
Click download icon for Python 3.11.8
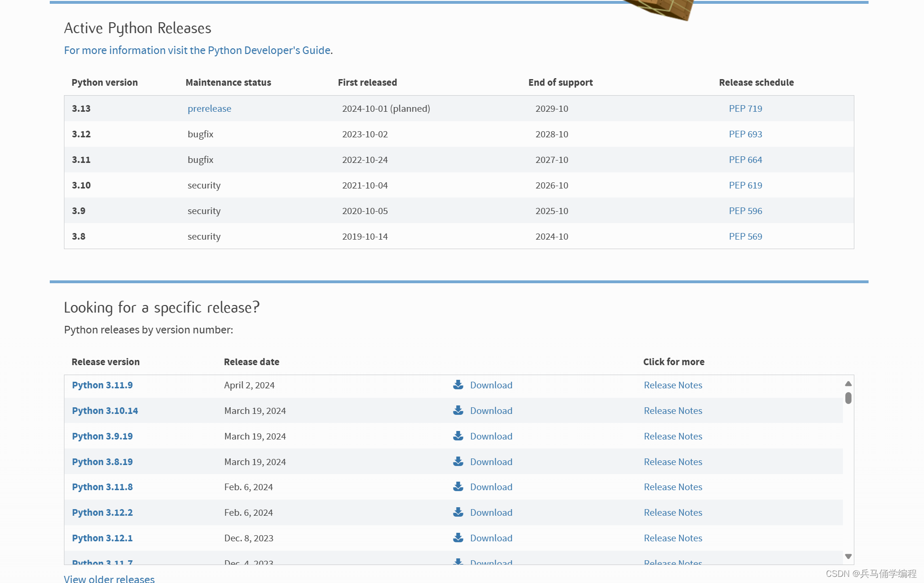pos(458,486)
